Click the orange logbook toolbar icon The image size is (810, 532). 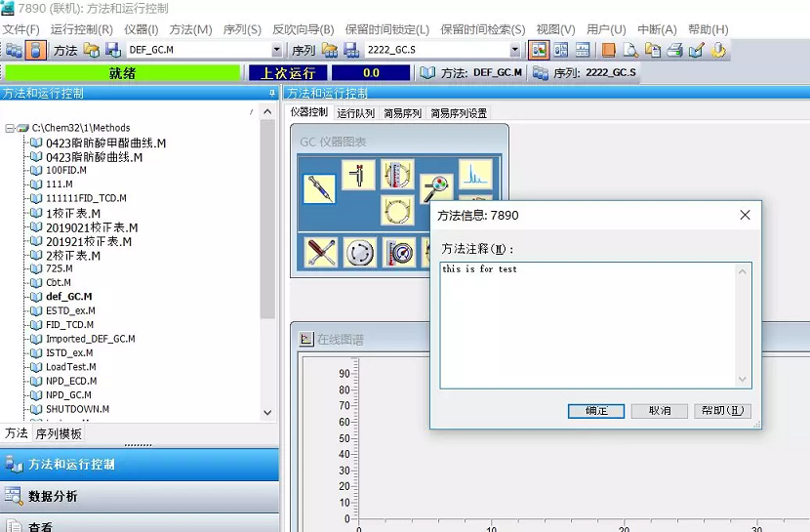point(609,50)
